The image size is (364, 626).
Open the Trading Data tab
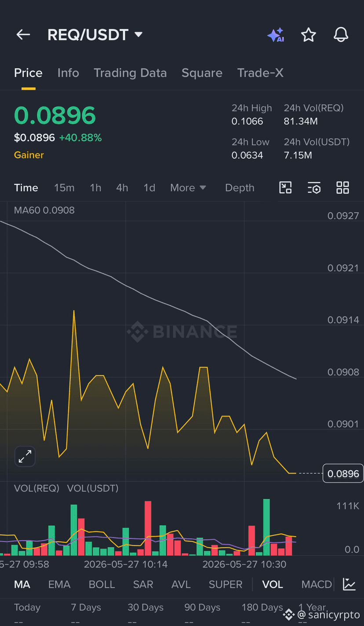pyautogui.click(x=130, y=73)
